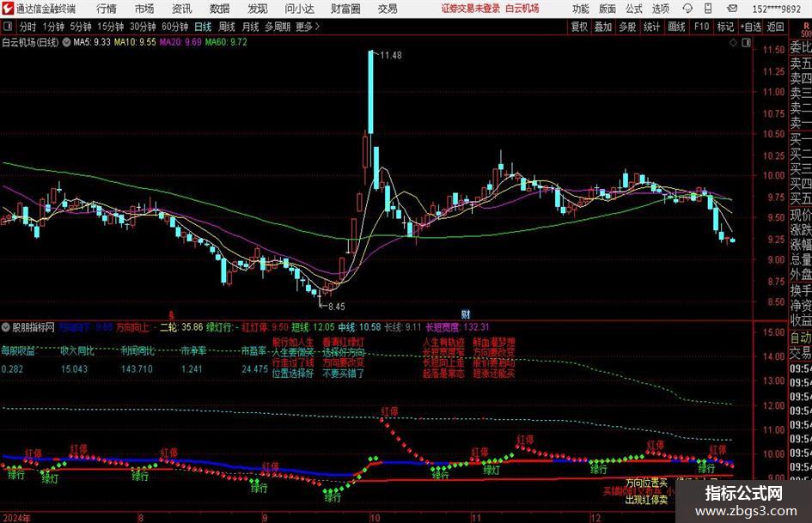Click the Tongdaxin red logo icon

point(8,9)
